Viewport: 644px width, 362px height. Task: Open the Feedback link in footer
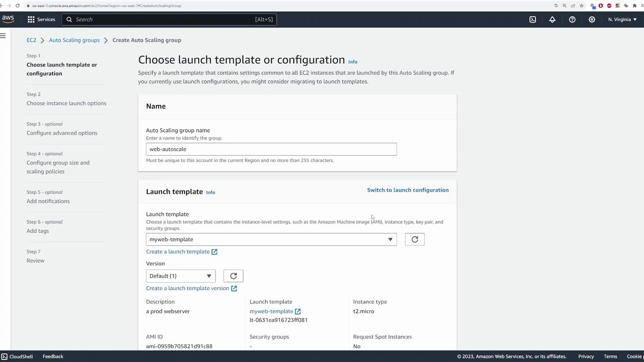click(53, 356)
